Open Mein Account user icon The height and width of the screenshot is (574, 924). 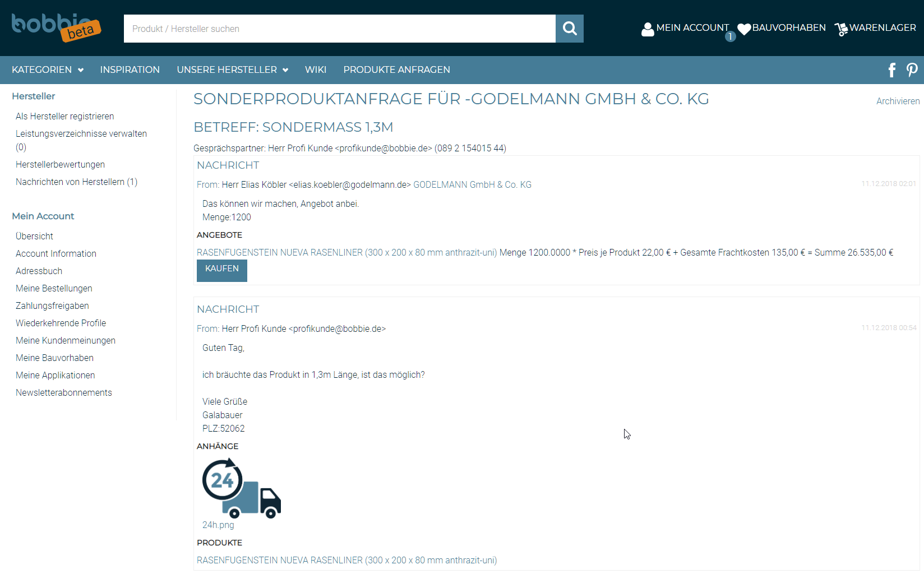point(648,29)
